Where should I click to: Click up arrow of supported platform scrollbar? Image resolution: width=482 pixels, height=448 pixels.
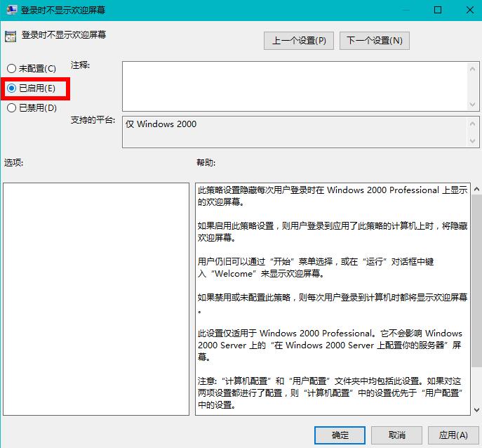click(x=472, y=124)
